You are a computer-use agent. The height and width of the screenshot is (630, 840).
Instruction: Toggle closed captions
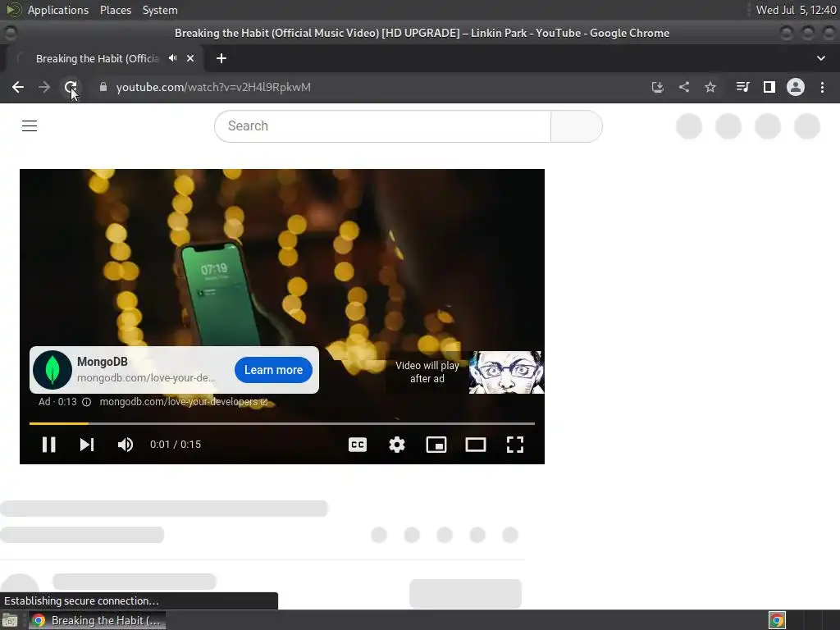click(x=358, y=445)
